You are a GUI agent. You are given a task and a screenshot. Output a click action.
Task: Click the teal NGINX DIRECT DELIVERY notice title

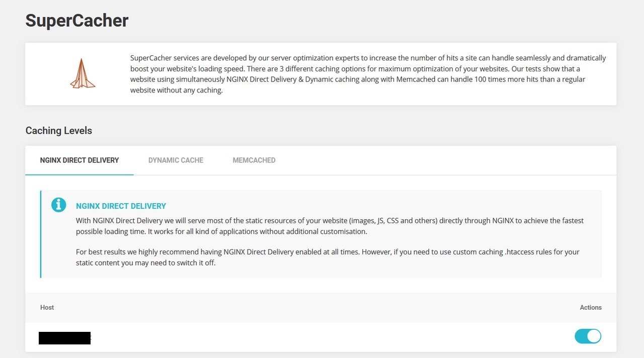[x=121, y=206]
